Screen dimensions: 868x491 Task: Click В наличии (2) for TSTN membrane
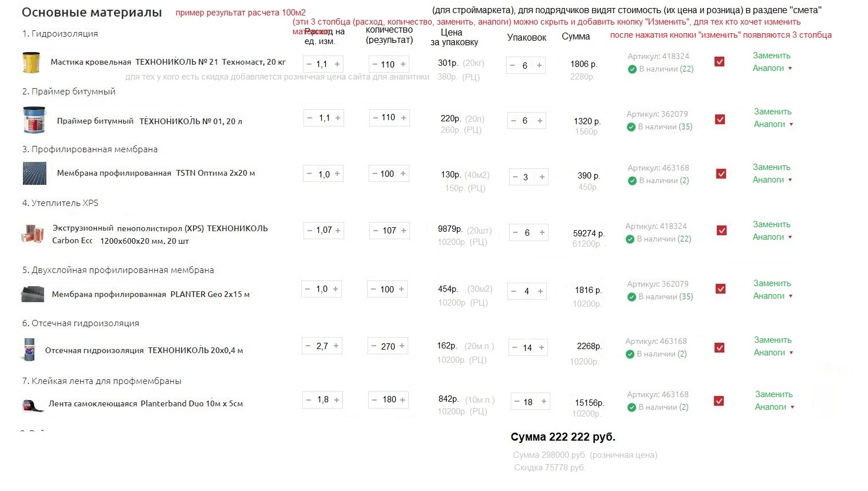(664, 180)
